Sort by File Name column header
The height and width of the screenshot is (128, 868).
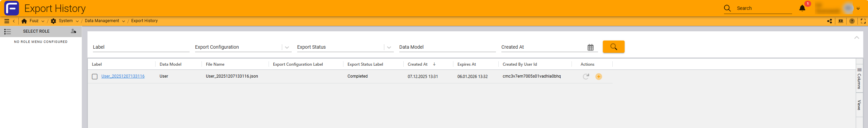point(215,64)
